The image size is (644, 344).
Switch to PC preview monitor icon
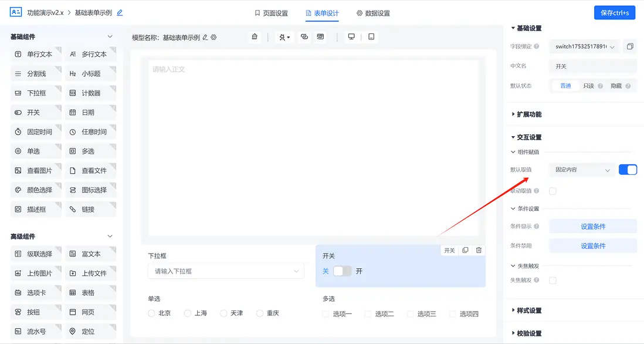coord(351,36)
